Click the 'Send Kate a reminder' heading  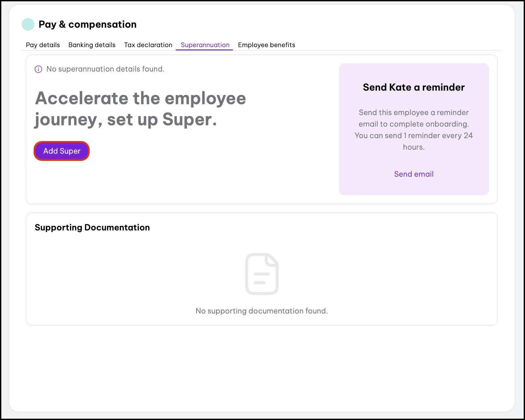(414, 87)
